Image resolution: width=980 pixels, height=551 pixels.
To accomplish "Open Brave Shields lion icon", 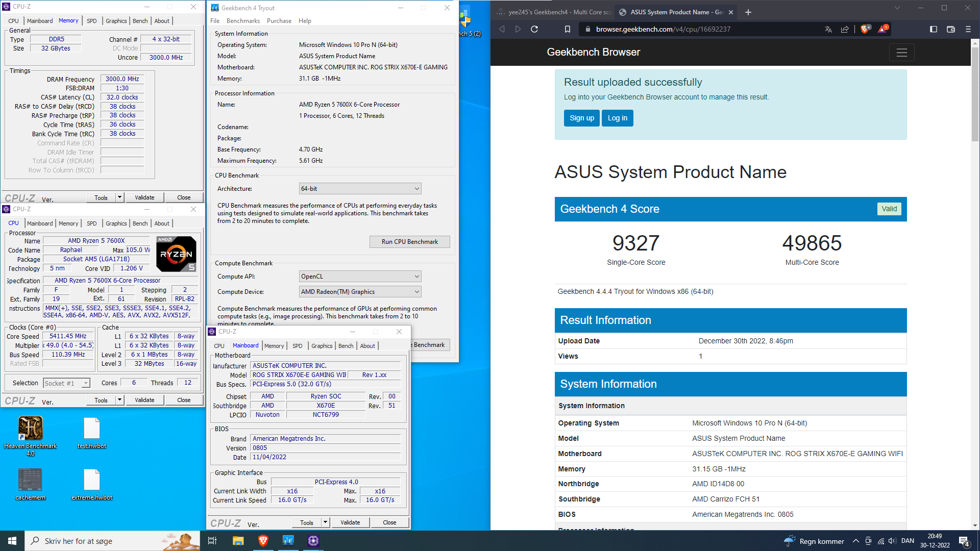I will pyautogui.click(x=865, y=29).
